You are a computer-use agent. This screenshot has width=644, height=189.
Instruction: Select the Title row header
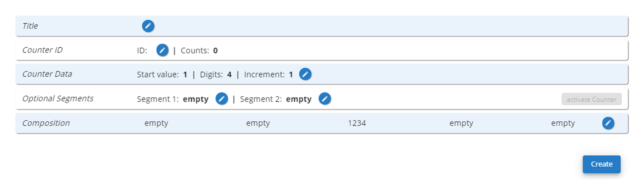(x=30, y=26)
